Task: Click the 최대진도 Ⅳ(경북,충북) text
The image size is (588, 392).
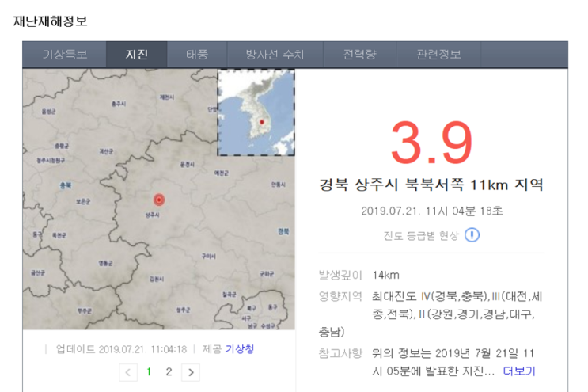Action: pos(430,296)
